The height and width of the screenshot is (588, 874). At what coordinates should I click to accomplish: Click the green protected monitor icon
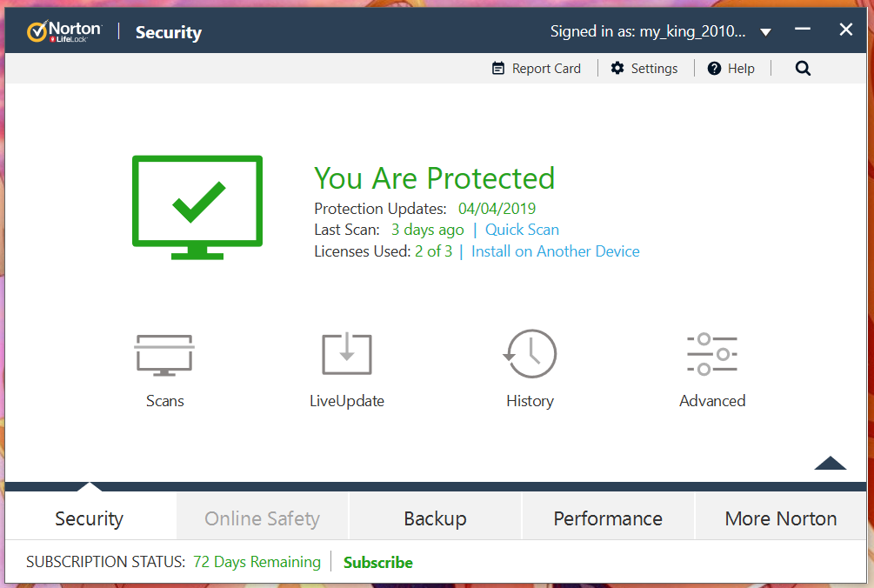tap(197, 207)
